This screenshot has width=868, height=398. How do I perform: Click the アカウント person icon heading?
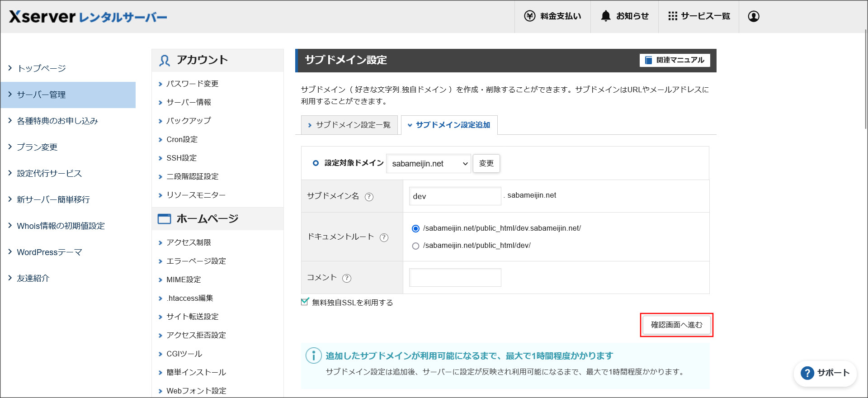point(165,61)
